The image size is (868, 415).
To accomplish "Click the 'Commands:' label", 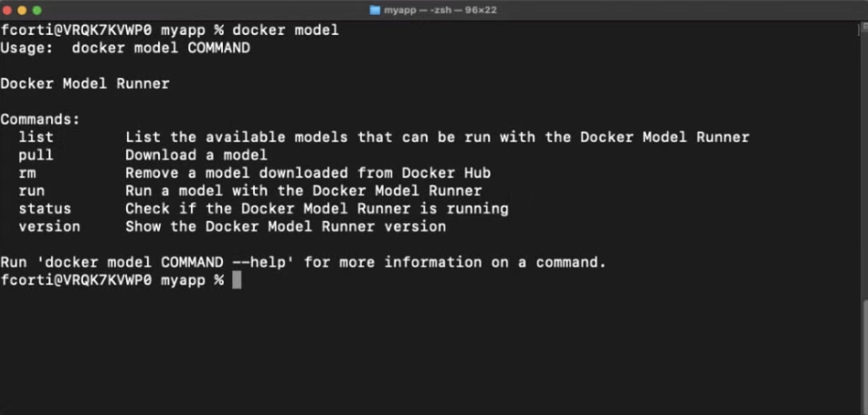I will point(40,119).
